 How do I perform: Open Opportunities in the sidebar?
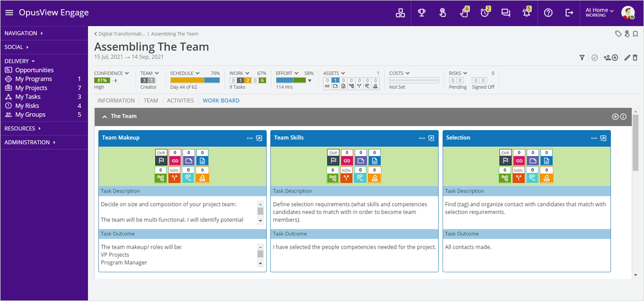click(x=34, y=70)
